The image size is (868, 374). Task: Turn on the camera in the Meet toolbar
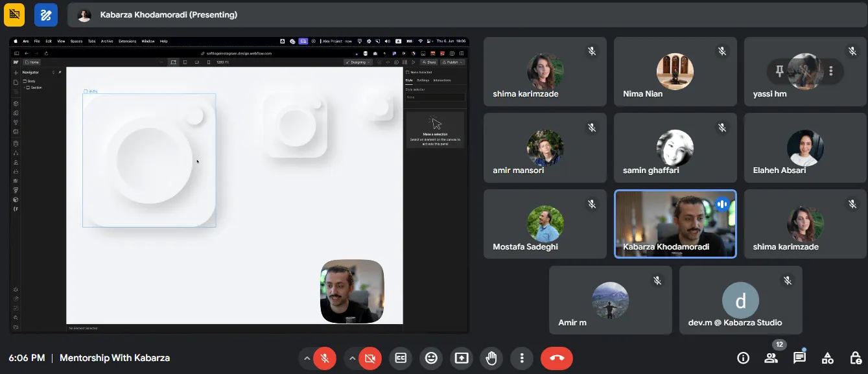[x=370, y=358]
